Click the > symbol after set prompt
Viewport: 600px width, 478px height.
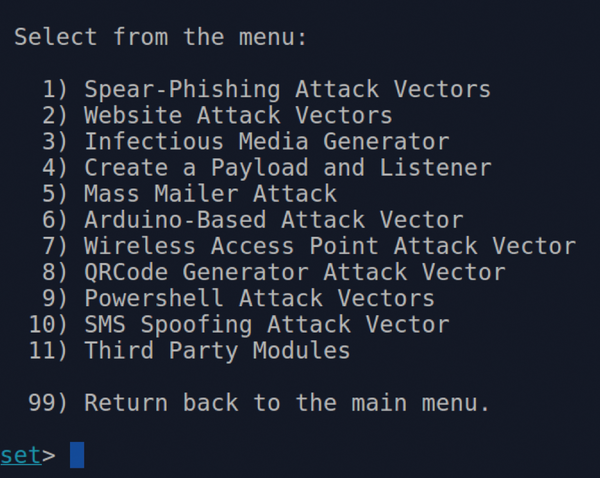point(49,456)
